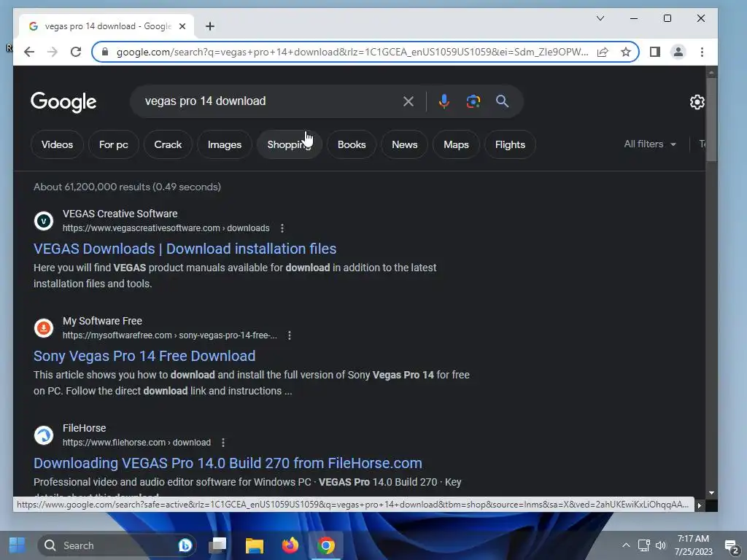
Task: Open the tab search chevron
Action: 600,18
